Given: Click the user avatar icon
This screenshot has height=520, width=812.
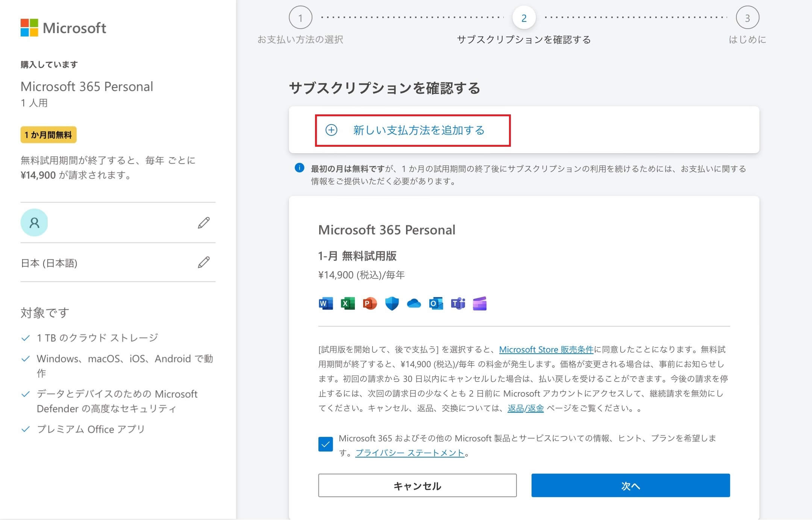Looking at the screenshot, I should point(34,222).
